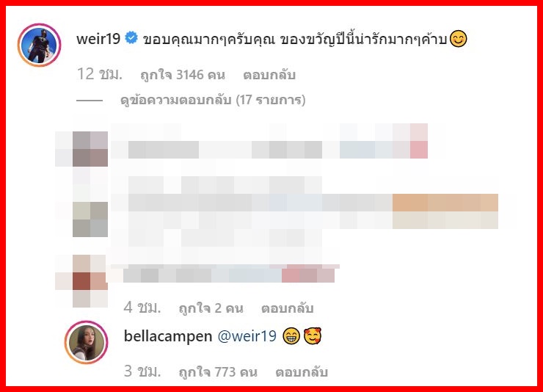View the 773 likes on bellacampen's reply
The image size is (543, 392).
click(x=218, y=372)
